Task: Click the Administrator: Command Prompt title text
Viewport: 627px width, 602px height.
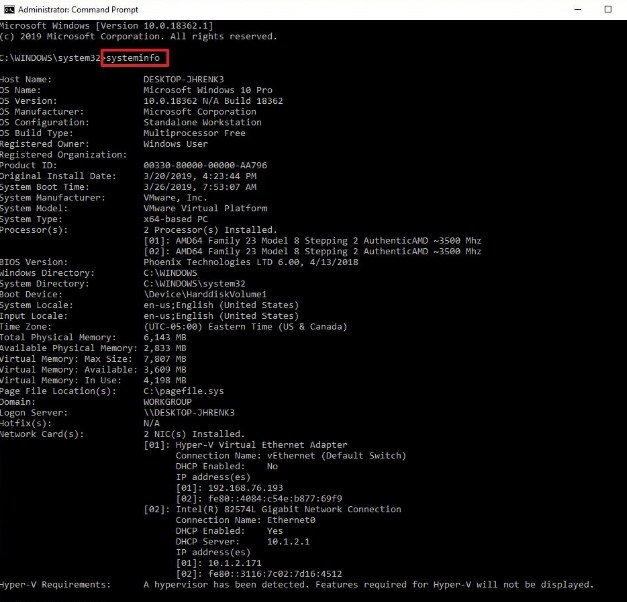Action: (78, 10)
